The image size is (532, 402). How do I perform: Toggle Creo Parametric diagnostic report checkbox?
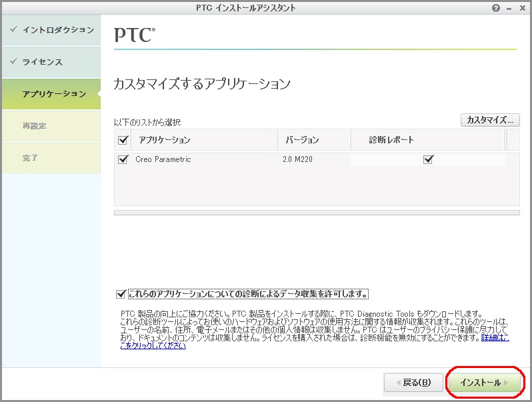(x=429, y=159)
